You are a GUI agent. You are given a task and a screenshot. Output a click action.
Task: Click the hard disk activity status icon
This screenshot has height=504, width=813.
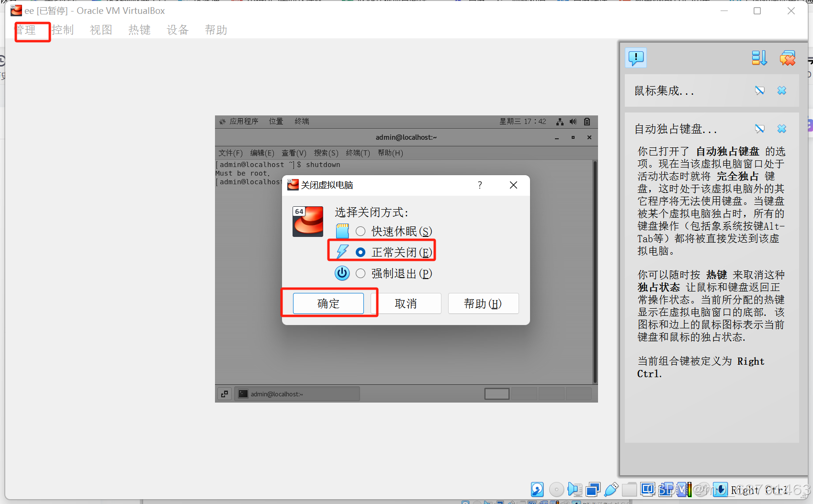point(537,489)
